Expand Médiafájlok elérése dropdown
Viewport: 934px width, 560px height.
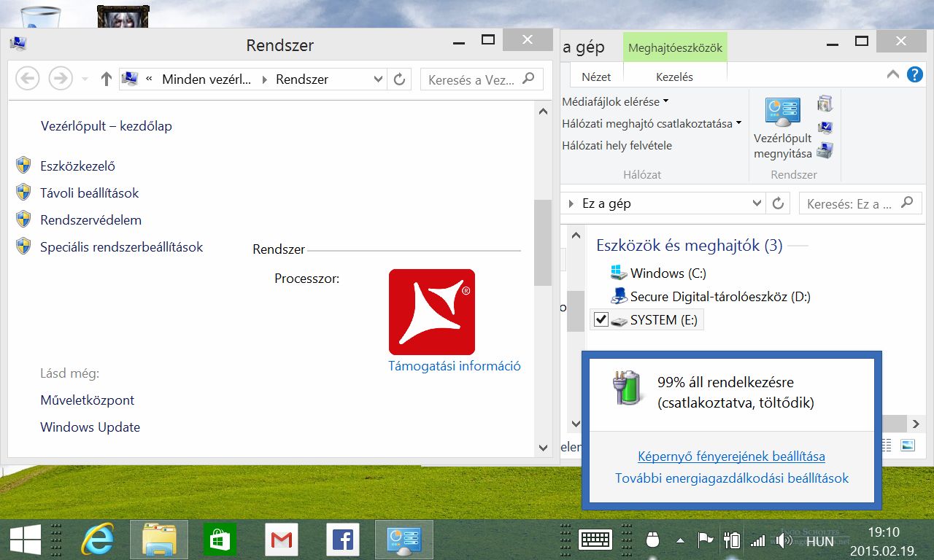click(x=616, y=102)
